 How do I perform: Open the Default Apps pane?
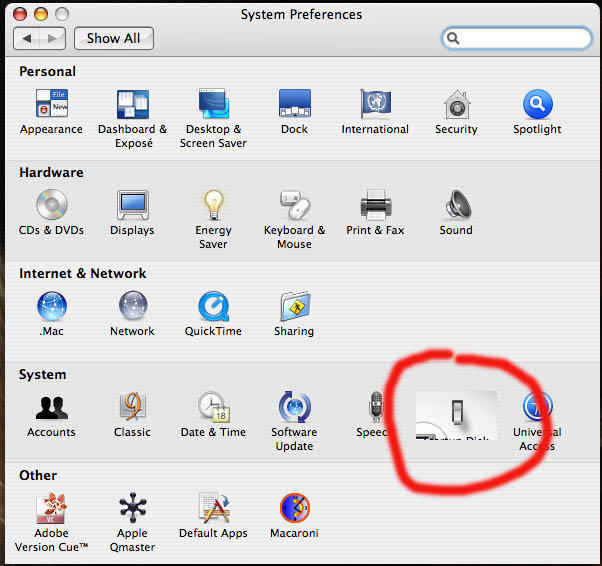(x=214, y=508)
